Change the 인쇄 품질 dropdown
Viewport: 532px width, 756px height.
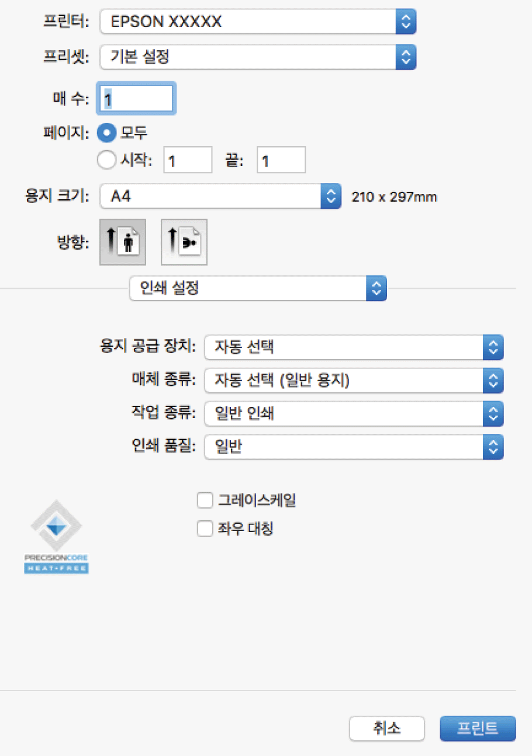tap(354, 448)
